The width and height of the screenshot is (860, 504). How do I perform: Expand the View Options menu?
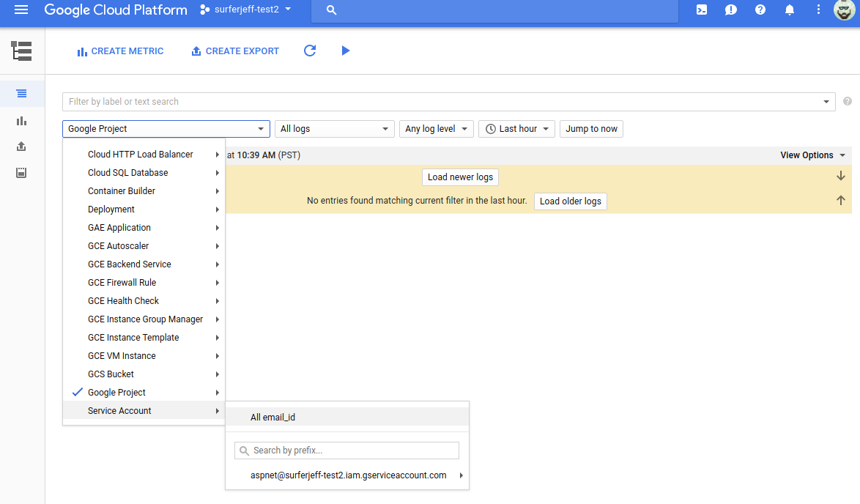coord(812,155)
